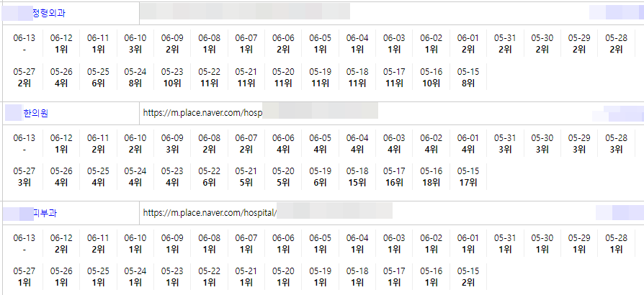Select 05-24 8위 cell under 정형외과
The height and width of the screenshot is (295, 644).
tap(135, 78)
